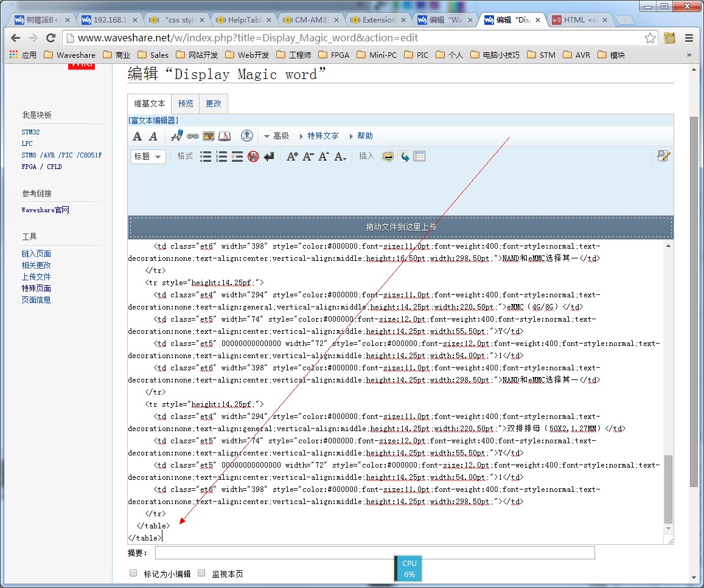This screenshot has width=704, height=588.
Task: Check the '标记为小编辑' checkbox
Action: click(x=133, y=573)
